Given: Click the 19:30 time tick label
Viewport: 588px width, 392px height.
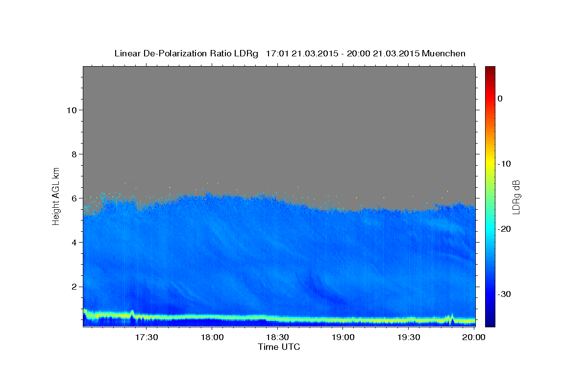Looking at the screenshot, I should tap(409, 337).
